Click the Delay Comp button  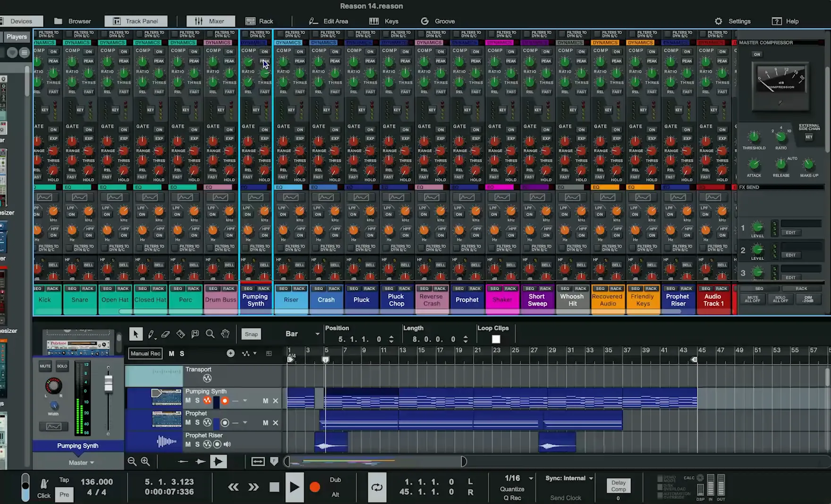click(618, 486)
